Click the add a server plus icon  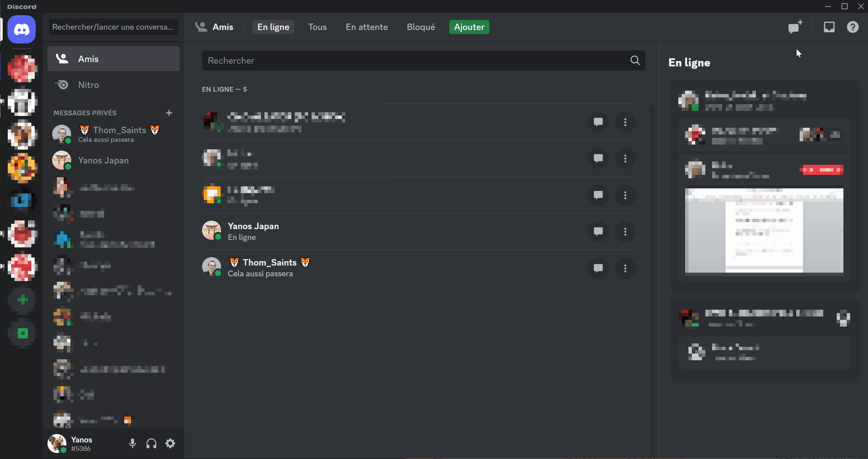coord(23,300)
